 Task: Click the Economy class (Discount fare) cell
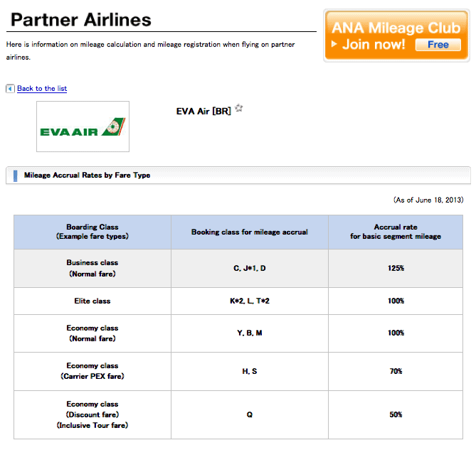(92, 414)
